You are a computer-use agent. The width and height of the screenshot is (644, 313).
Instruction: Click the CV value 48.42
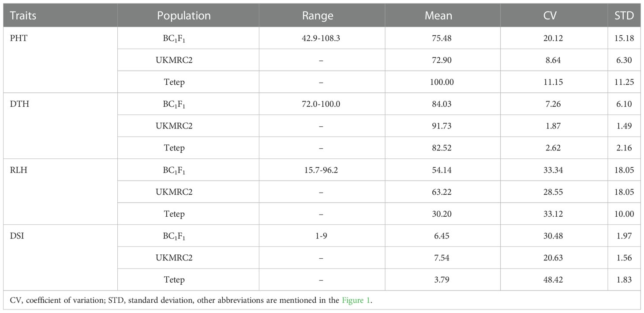pyautogui.click(x=554, y=280)
